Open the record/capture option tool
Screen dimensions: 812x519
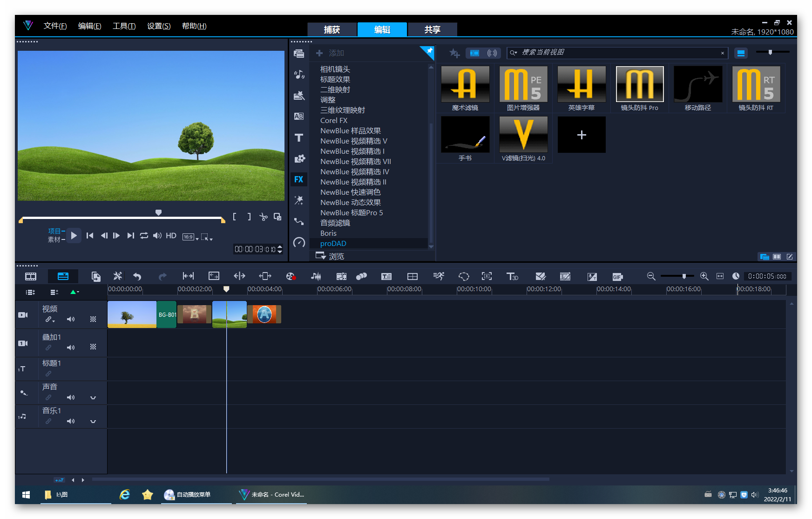coord(291,276)
